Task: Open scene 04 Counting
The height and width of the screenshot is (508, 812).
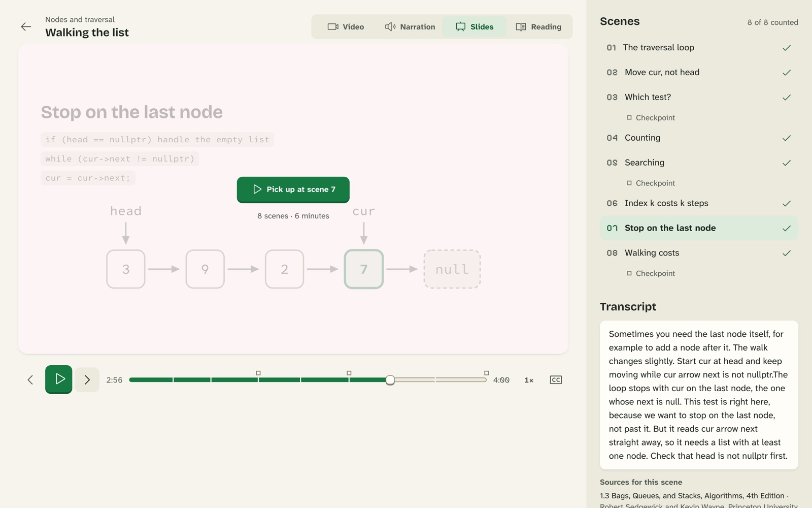Action: (x=699, y=138)
